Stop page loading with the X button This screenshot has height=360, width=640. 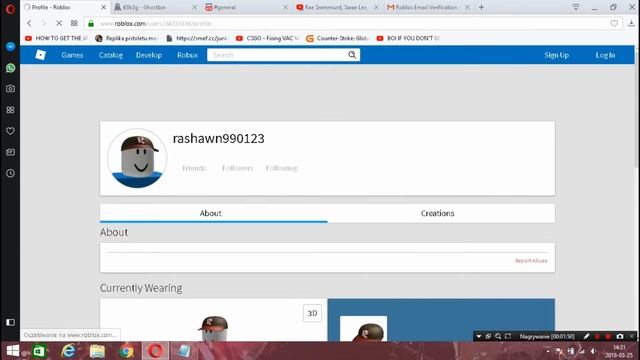[59, 23]
